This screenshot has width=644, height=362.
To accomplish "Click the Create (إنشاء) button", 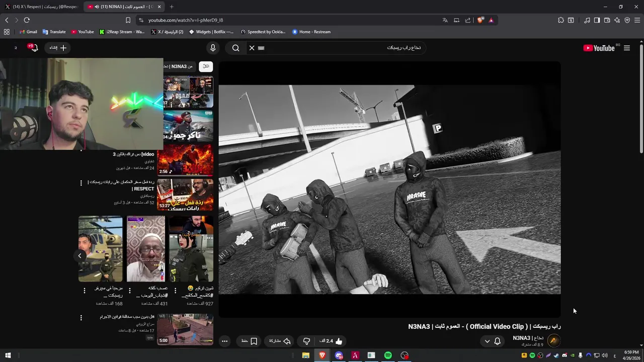I will click(58, 48).
